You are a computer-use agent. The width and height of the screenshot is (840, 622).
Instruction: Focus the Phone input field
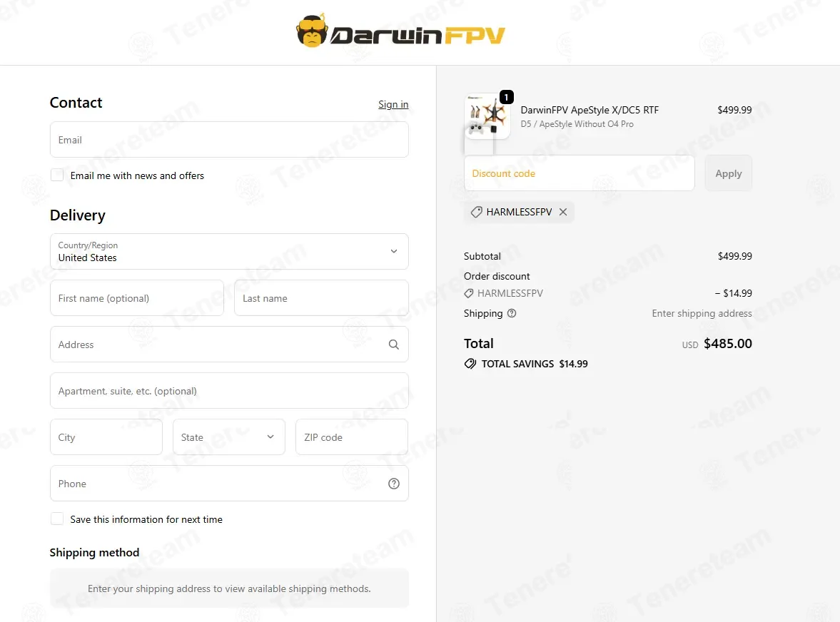229,484
